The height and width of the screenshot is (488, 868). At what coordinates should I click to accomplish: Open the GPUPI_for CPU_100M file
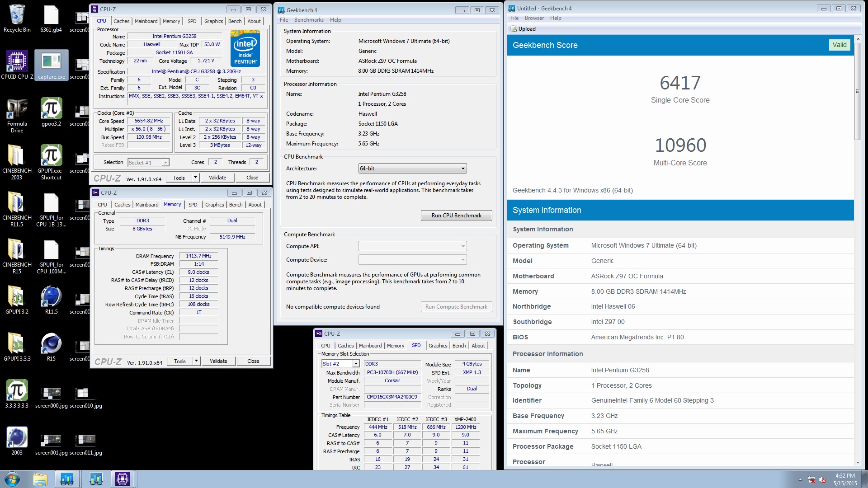click(51, 257)
